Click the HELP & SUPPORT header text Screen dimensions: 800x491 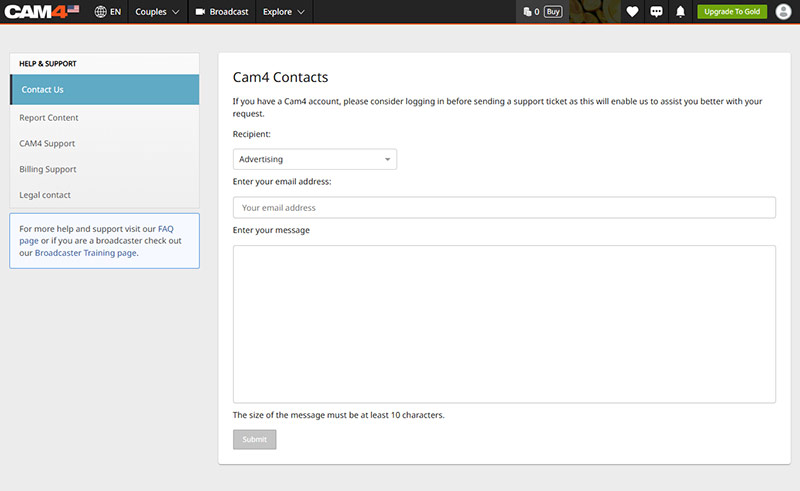[x=48, y=64]
